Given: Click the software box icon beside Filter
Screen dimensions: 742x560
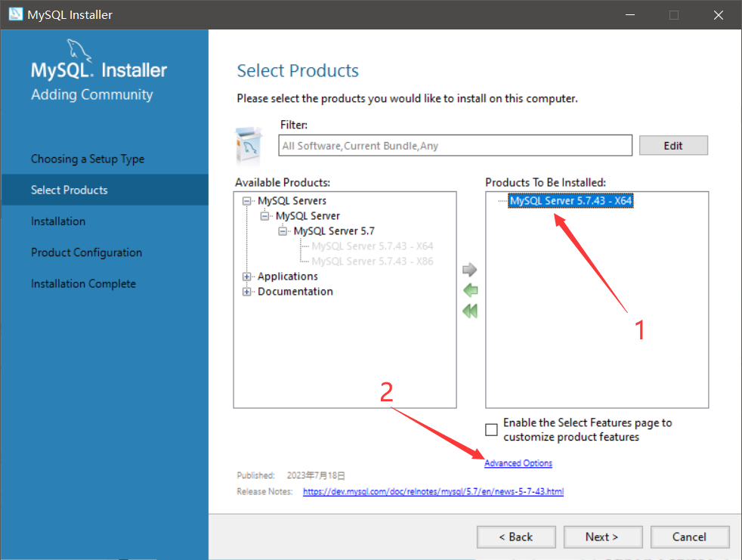Looking at the screenshot, I should coord(249,145).
